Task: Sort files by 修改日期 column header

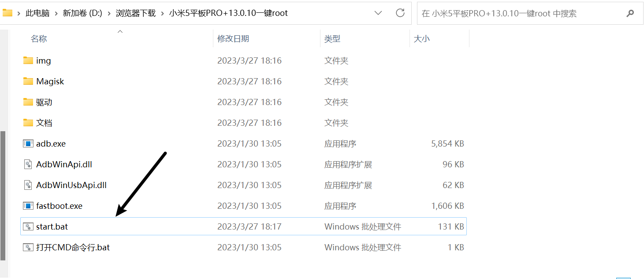Action: coord(233,39)
